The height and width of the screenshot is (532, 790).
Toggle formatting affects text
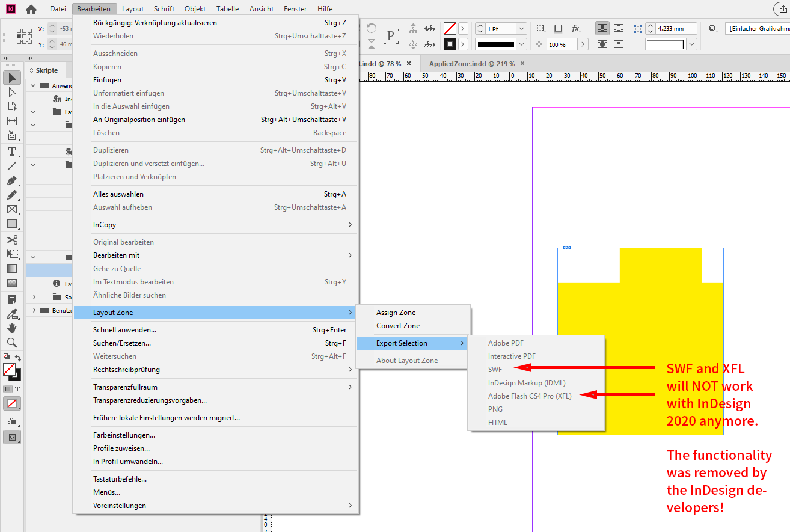tap(17, 388)
